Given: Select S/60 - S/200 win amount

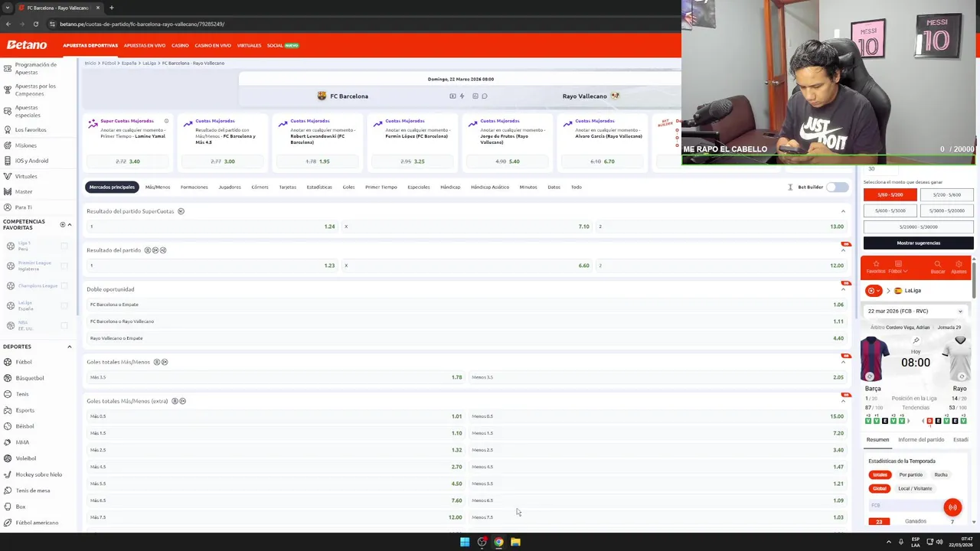Looking at the screenshot, I should click(x=890, y=195).
